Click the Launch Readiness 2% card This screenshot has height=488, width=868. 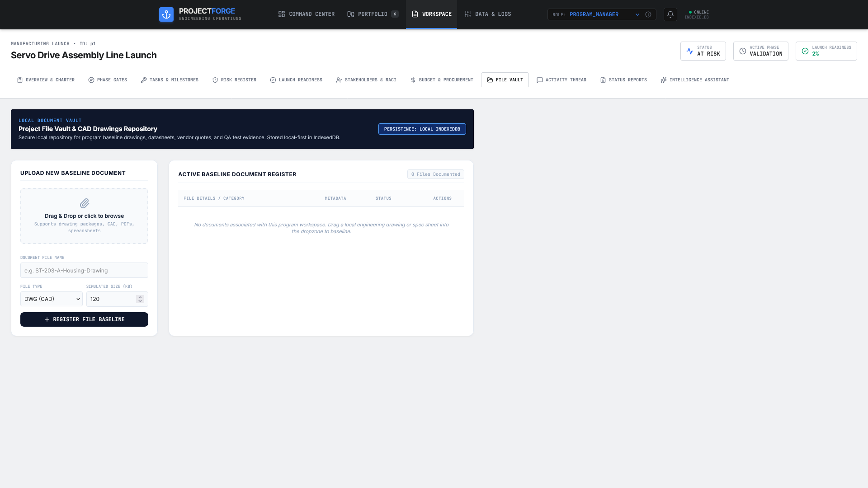click(x=826, y=51)
